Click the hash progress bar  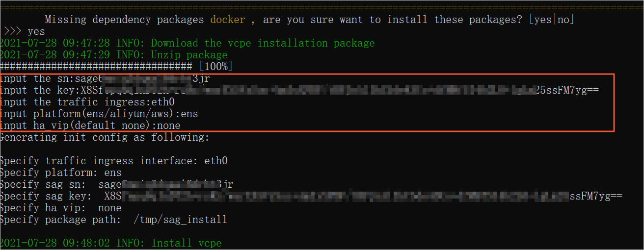[x=96, y=66]
